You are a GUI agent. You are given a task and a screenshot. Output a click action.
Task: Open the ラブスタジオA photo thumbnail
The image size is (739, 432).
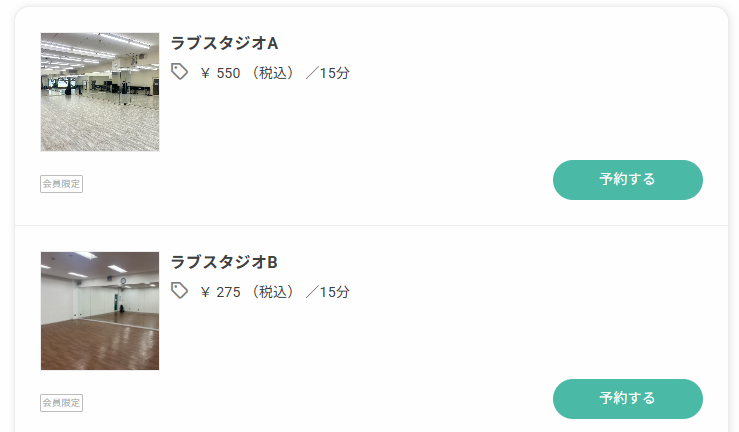(100, 92)
